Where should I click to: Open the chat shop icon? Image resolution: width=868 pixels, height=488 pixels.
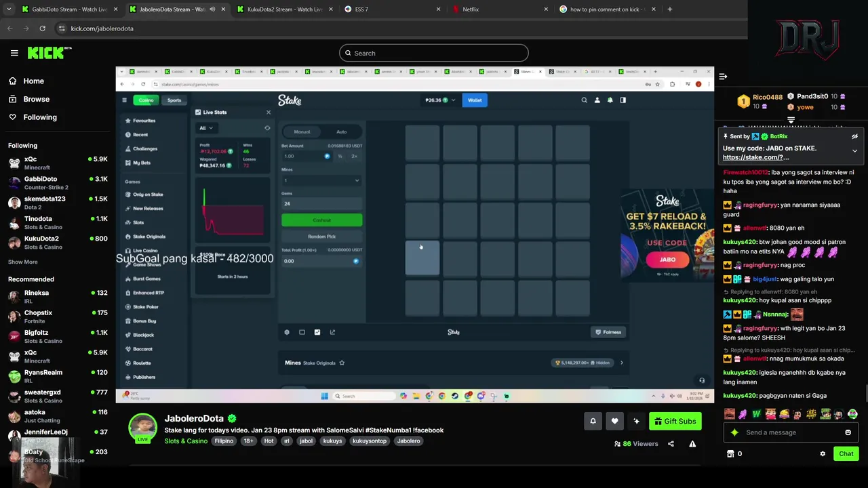[x=730, y=453]
